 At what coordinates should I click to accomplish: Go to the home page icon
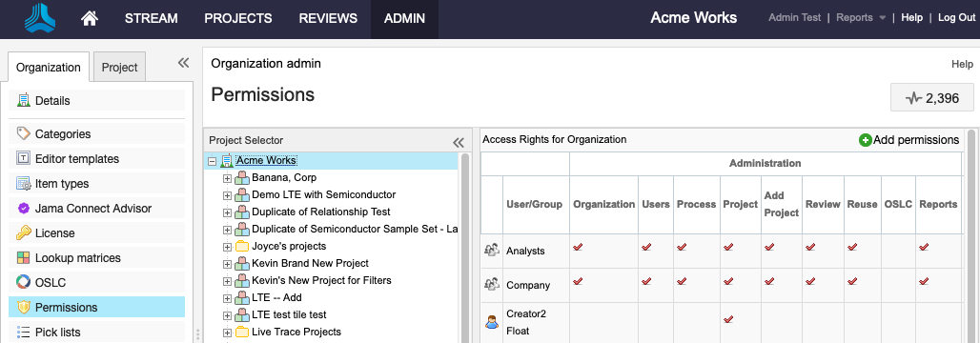(x=90, y=18)
